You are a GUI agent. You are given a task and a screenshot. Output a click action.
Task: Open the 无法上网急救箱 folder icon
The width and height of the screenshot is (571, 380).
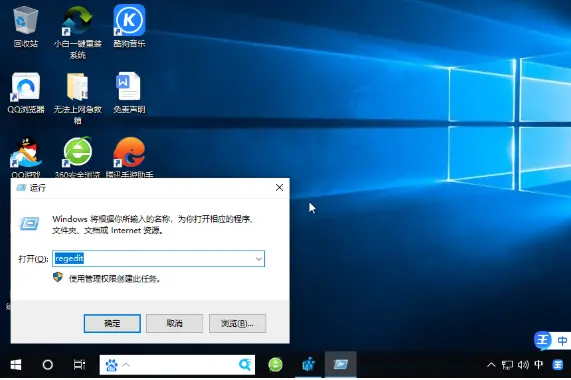pos(78,98)
